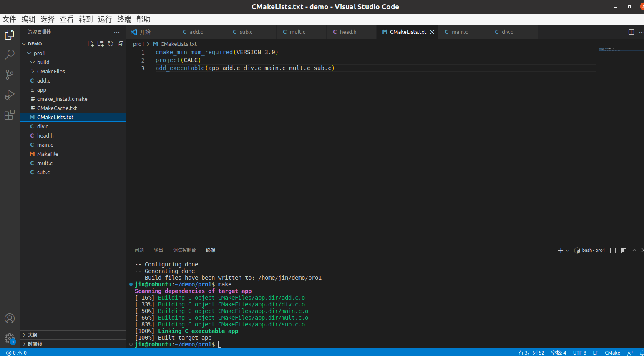Open the 查看 menu
This screenshot has width=644, height=356.
[x=67, y=19]
